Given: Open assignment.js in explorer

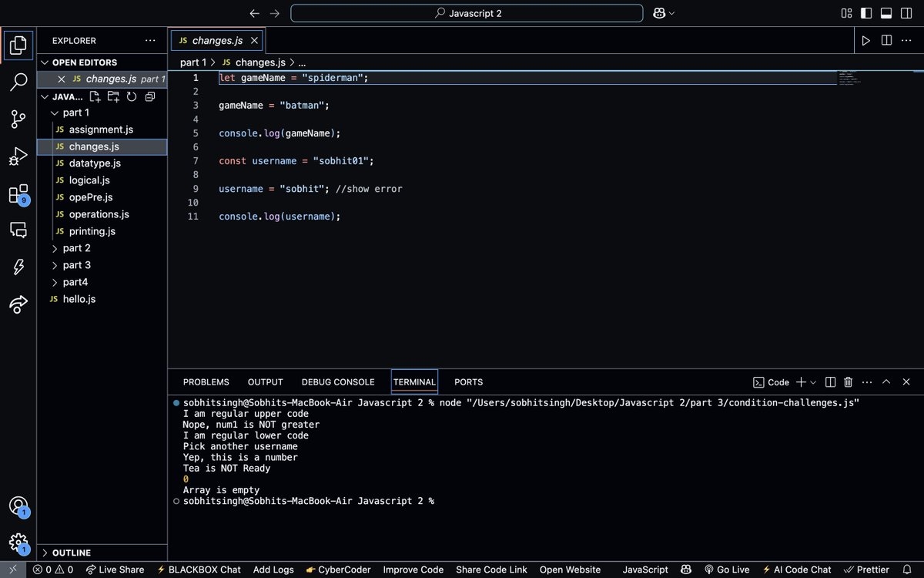Looking at the screenshot, I should point(102,129).
